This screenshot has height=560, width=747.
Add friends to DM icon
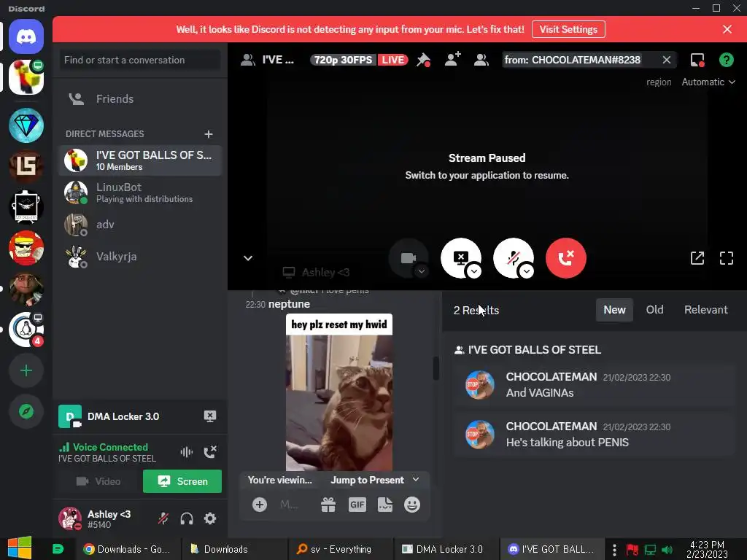[452, 60]
